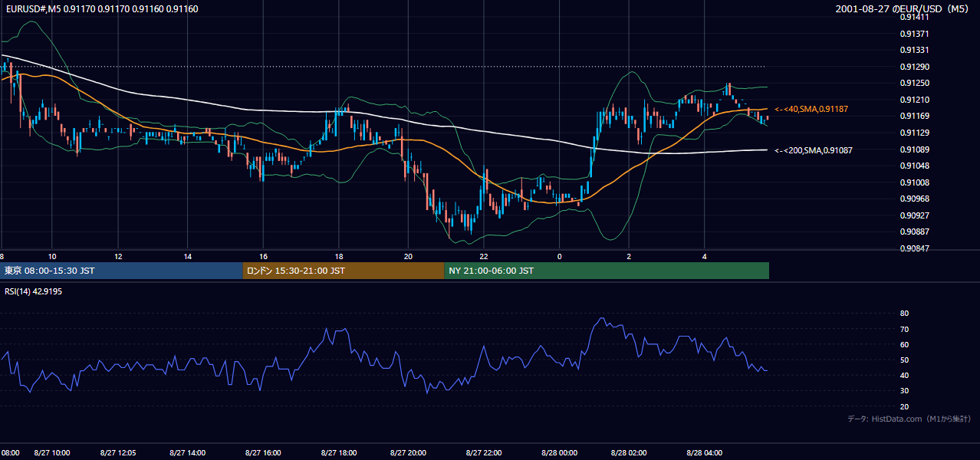Click RSI scale value 50
Image resolution: width=980 pixels, height=460 pixels.
click(905, 360)
